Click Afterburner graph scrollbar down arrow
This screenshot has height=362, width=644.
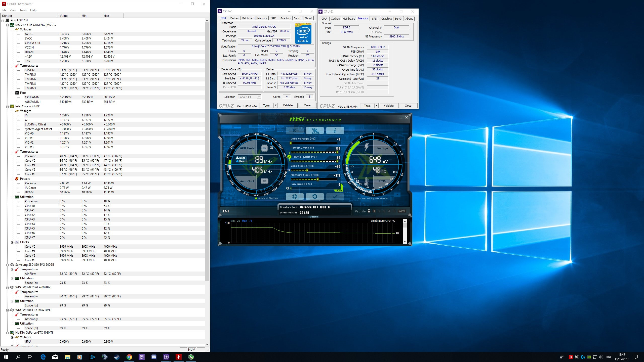point(405,242)
